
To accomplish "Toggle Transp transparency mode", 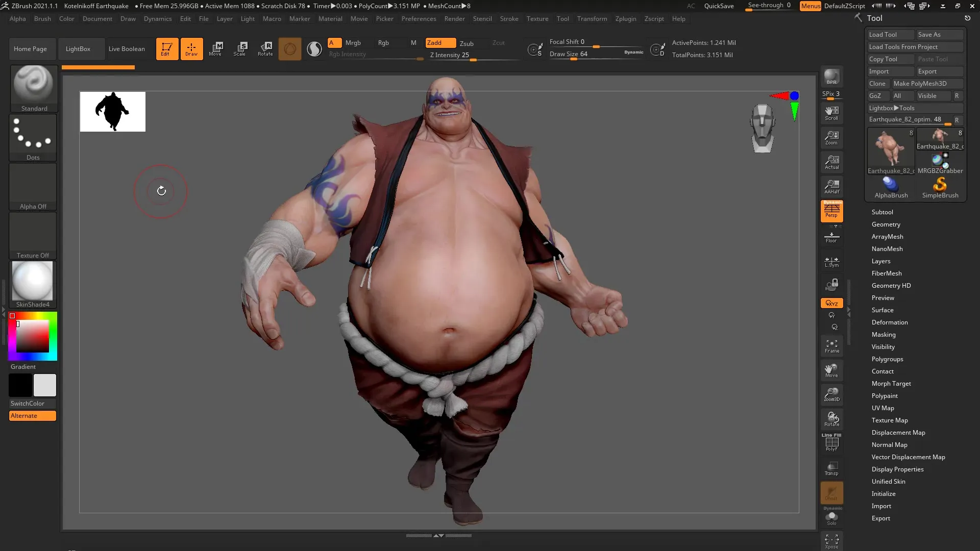I will 831,468.
